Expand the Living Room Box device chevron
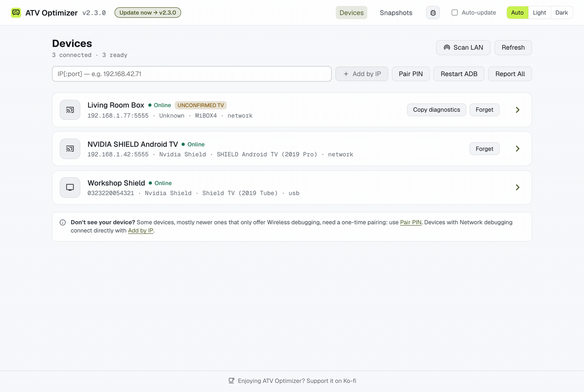 pos(517,110)
